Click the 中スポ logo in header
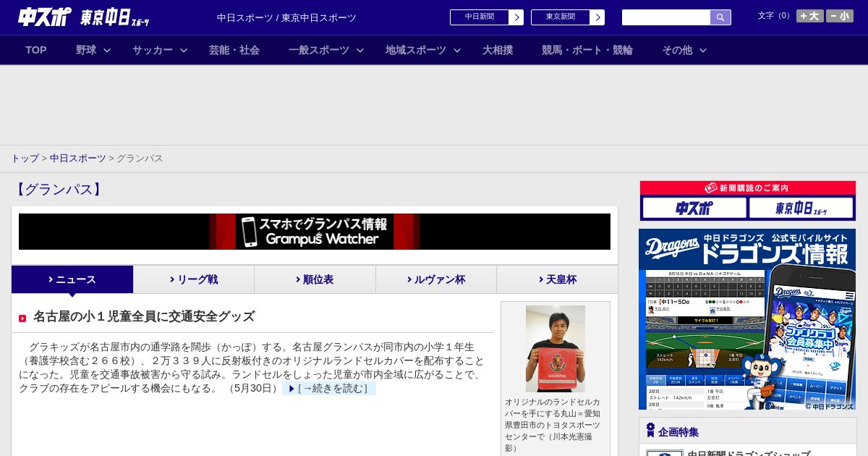 click(x=45, y=17)
